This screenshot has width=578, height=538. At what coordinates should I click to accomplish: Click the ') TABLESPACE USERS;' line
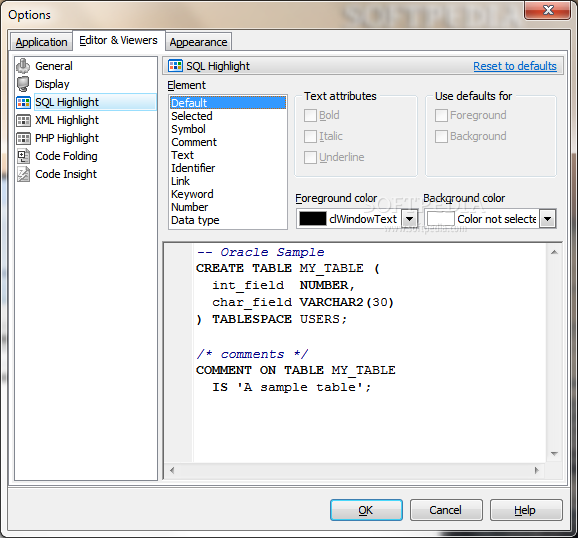272,319
